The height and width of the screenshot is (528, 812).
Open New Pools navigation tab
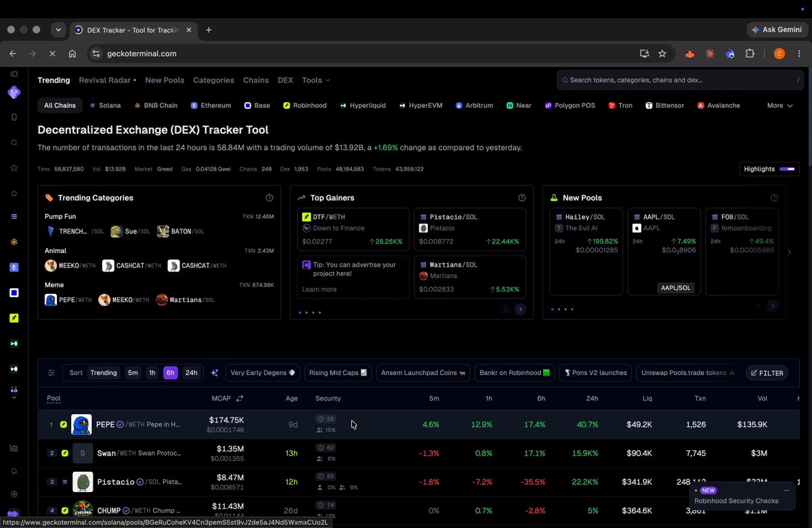(165, 81)
